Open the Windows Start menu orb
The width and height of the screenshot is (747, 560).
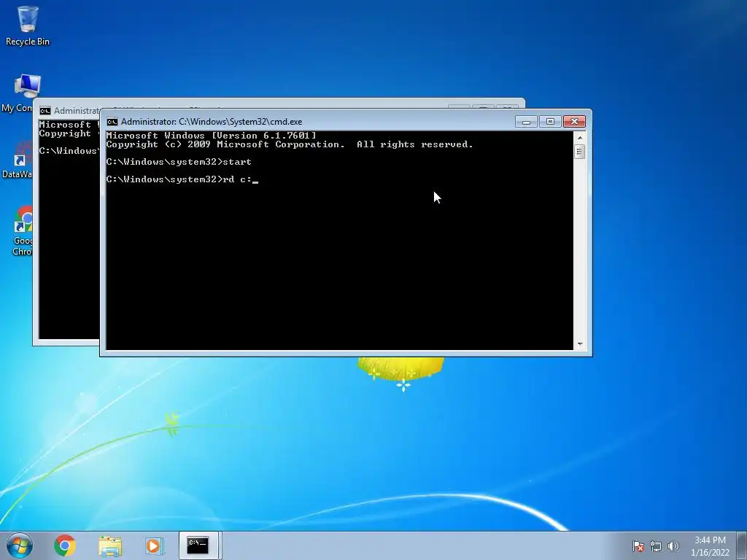click(x=20, y=545)
